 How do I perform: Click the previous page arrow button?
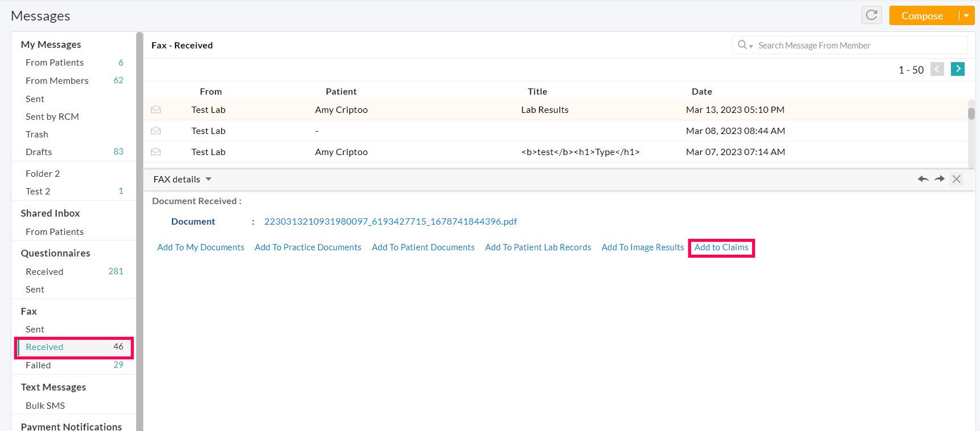coord(937,70)
